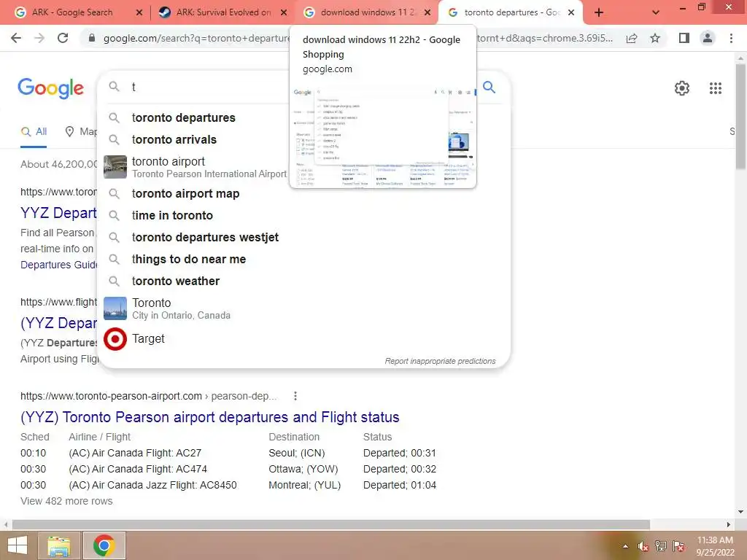Bookmark this page with the star icon
The image size is (747, 560).
[x=655, y=38]
